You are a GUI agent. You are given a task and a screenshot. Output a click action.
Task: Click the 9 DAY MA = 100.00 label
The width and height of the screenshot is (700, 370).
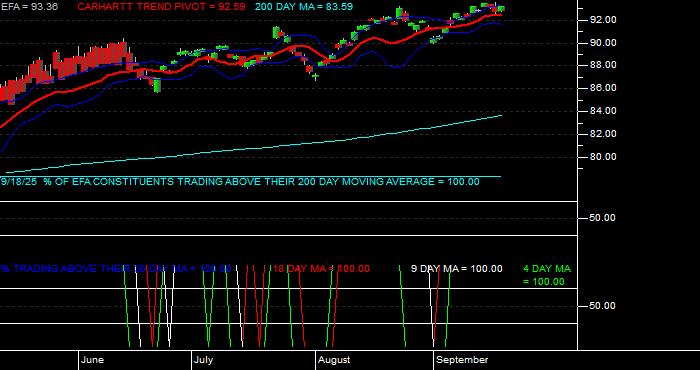pos(456,269)
